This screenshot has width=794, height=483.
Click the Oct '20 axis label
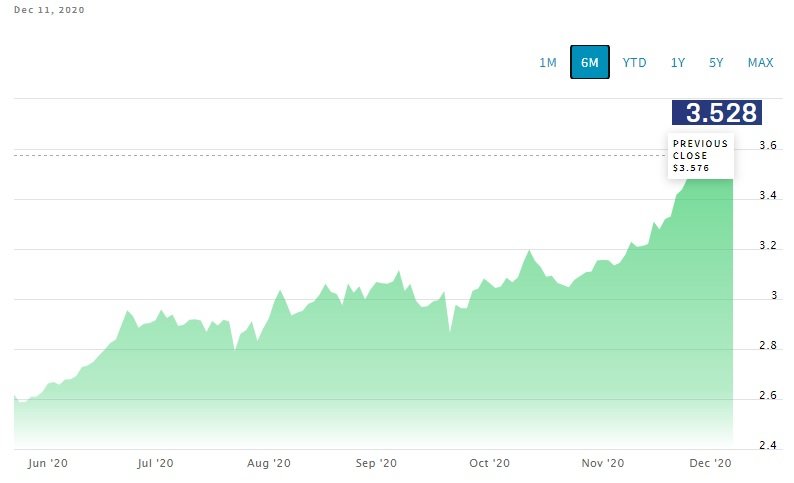tap(490, 463)
